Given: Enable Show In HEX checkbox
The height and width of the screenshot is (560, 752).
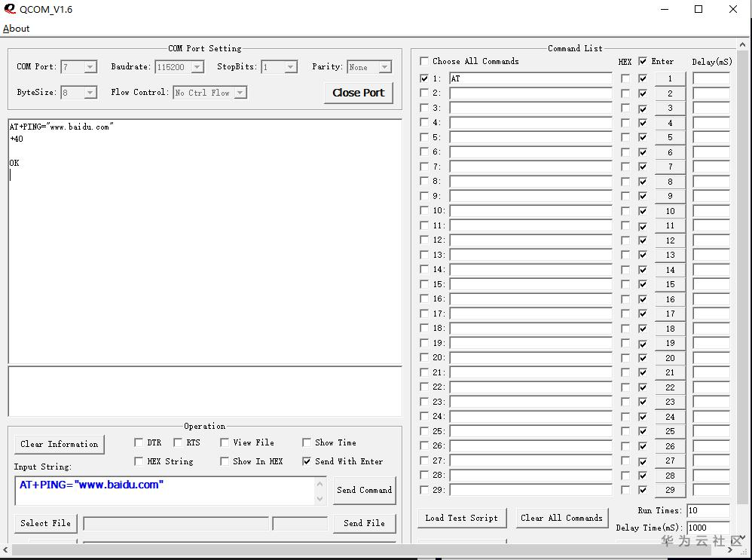Looking at the screenshot, I should click(225, 461).
